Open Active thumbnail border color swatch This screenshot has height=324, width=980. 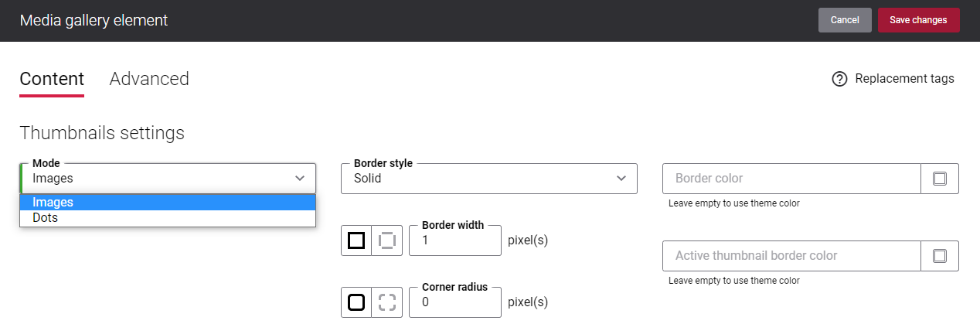click(940, 256)
